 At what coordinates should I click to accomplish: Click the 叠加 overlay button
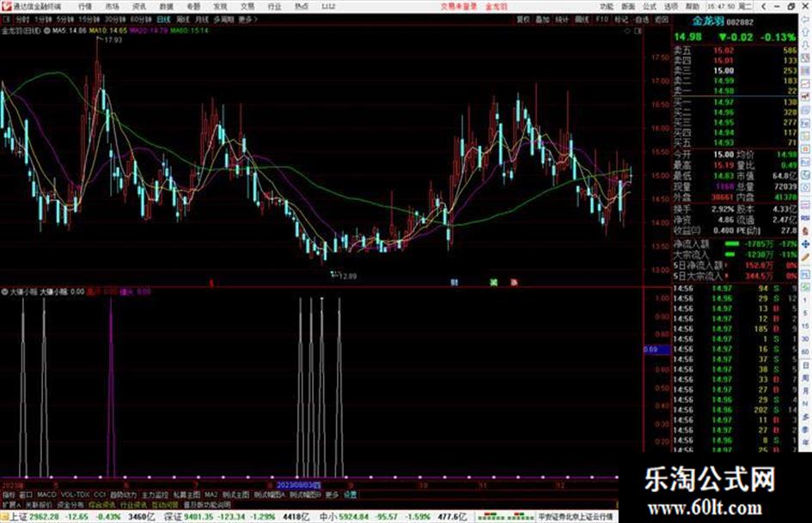click(x=542, y=19)
